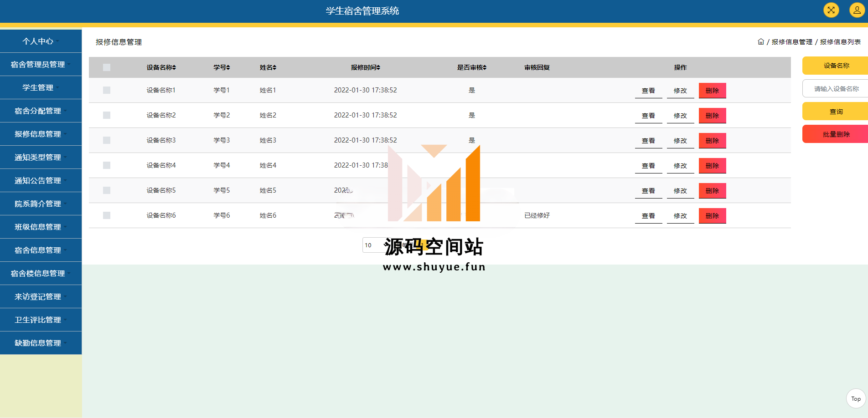Screen dimensions: 868x418
Task: Open 宿舍信息管理 in sidebar
Action: 41,250
